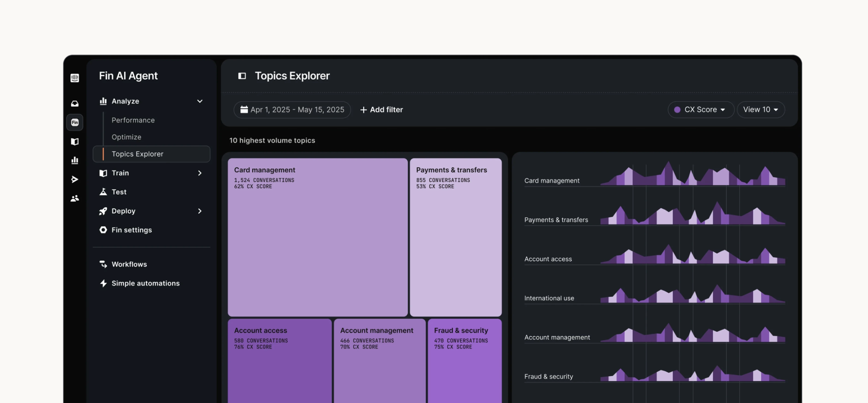The width and height of the screenshot is (868, 403).
Task: Click the Add filter button
Action: [x=381, y=110]
